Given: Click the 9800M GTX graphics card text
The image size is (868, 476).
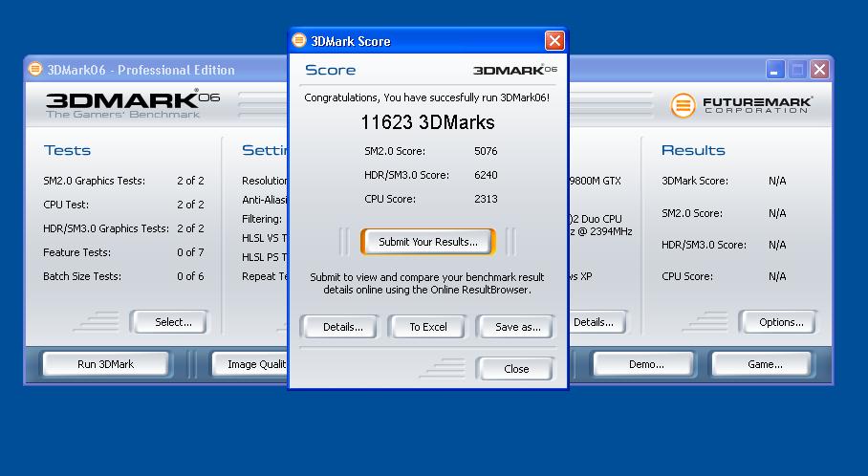Looking at the screenshot, I should tap(596, 181).
